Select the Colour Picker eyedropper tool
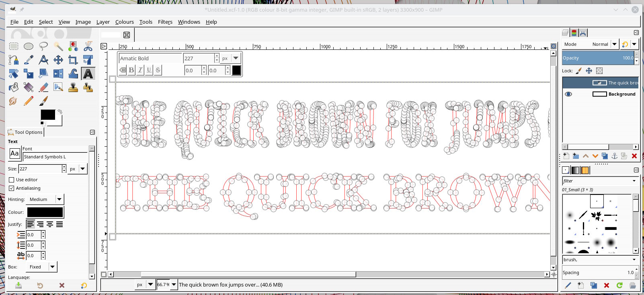This screenshot has height=295, width=644. click(x=29, y=60)
